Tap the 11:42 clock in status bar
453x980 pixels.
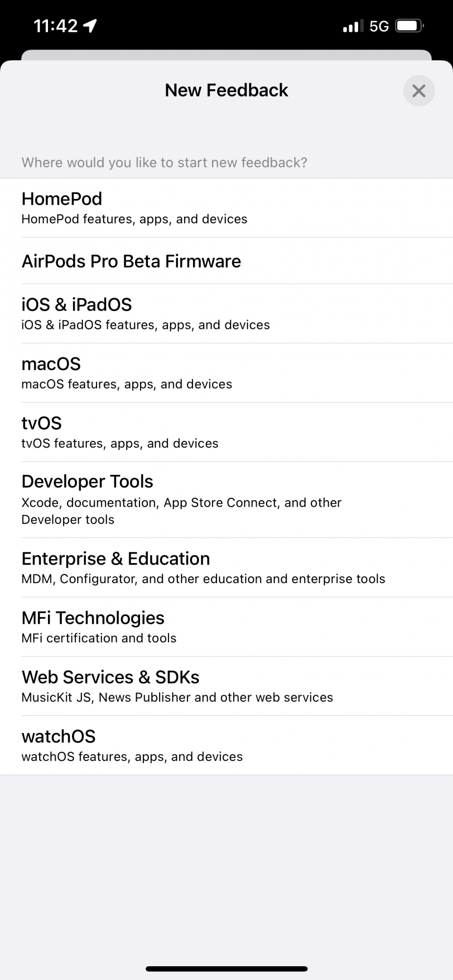(55, 25)
